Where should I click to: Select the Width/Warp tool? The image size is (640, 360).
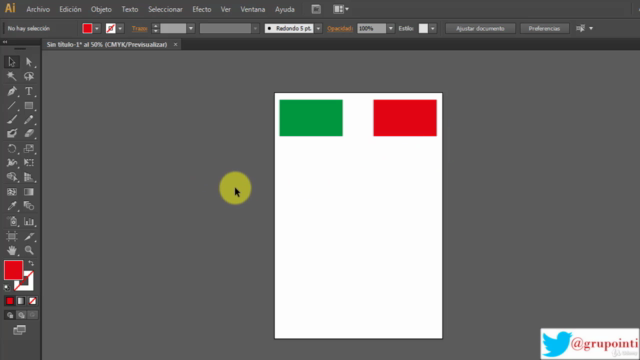coord(11,163)
